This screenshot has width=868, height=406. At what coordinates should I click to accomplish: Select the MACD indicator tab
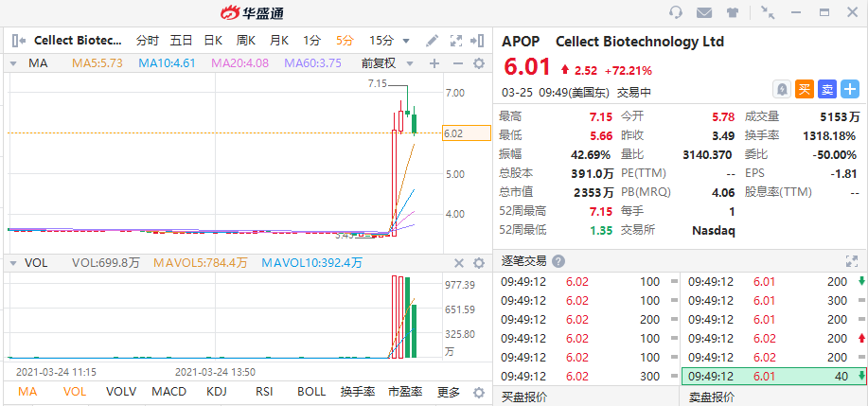(x=168, y=392)
